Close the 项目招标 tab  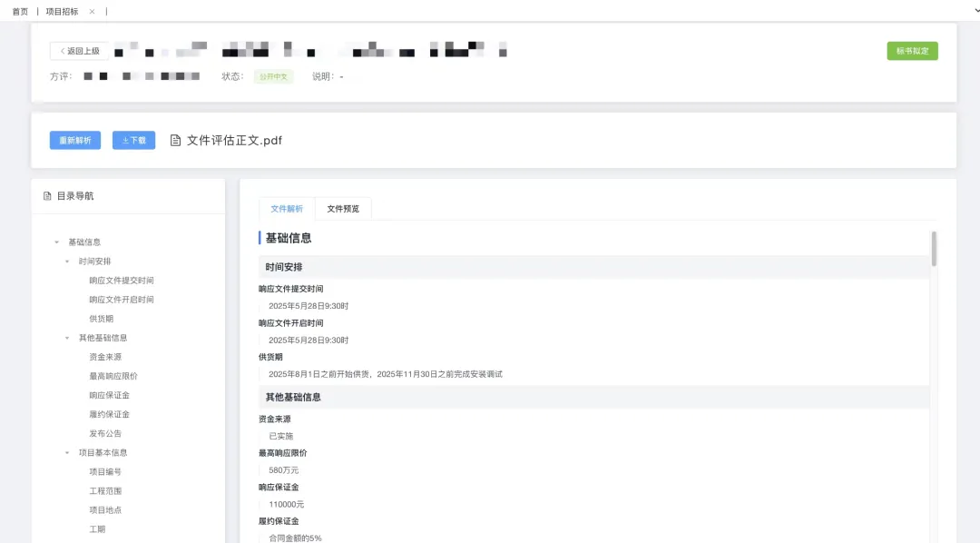coord(92,12)
